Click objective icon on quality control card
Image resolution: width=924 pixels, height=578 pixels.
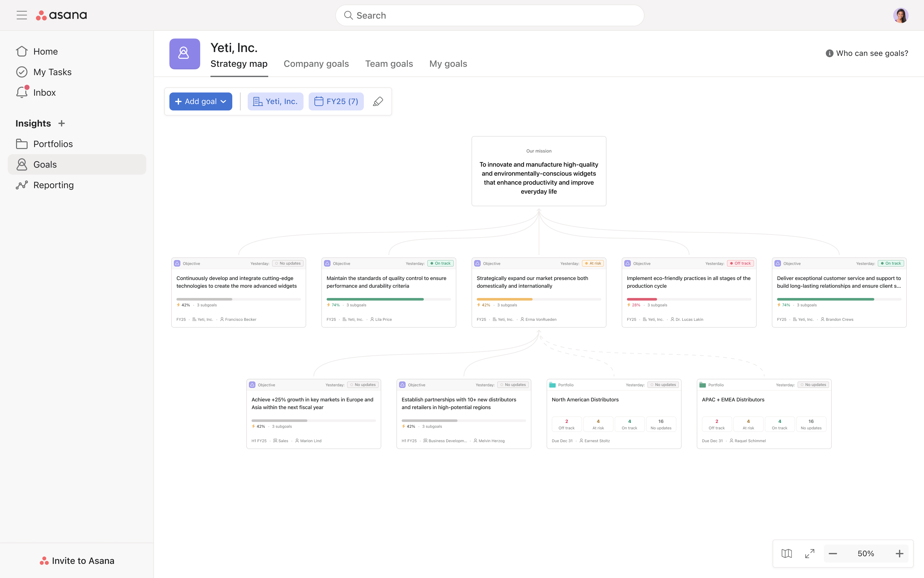pos(327,263)
